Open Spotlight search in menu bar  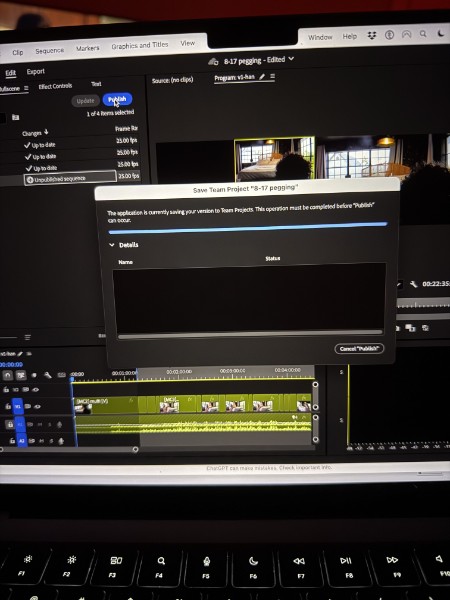(423, 34)
